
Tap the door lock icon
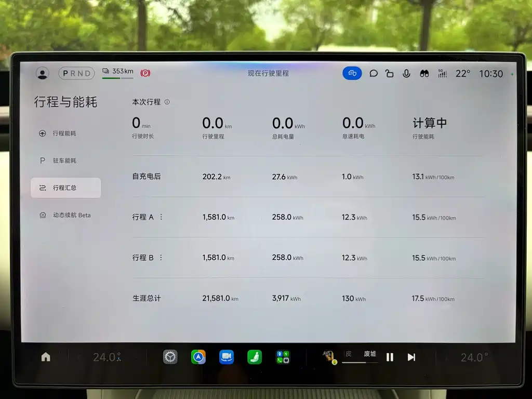click(x=390, y=73)
